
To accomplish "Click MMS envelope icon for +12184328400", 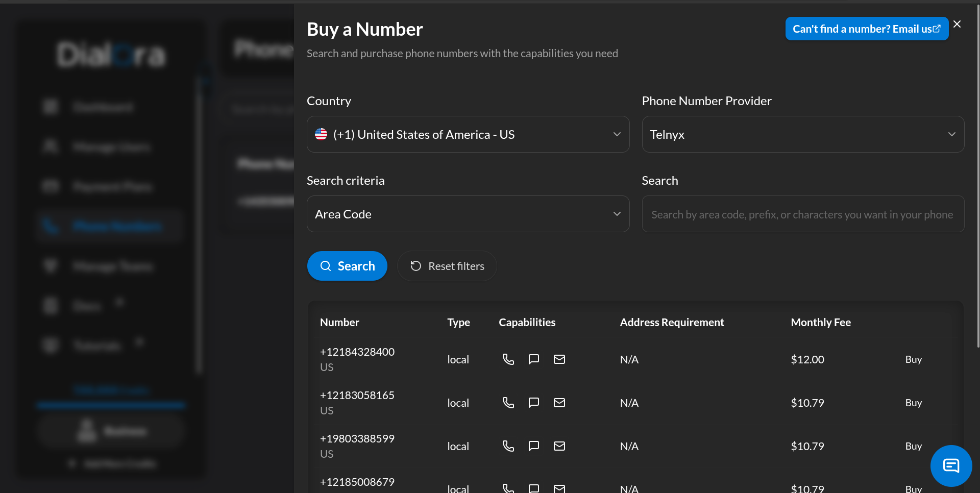I will coord(559,359).
